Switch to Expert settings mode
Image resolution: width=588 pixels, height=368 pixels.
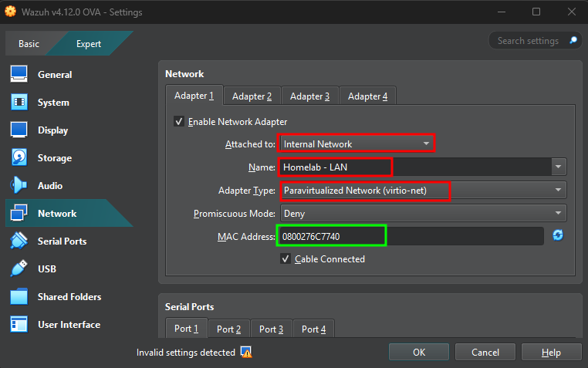[89, 43]
